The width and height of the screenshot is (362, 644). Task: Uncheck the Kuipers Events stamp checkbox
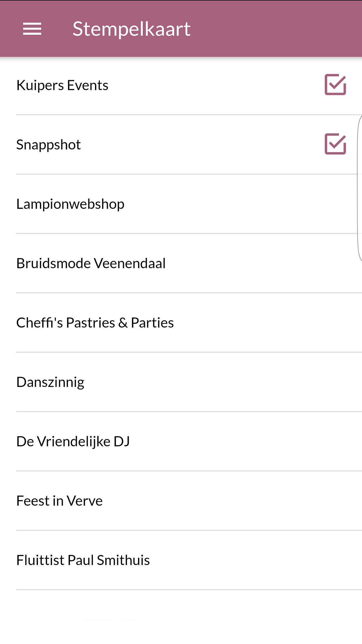pyautogui.click(x=335, y=85)
